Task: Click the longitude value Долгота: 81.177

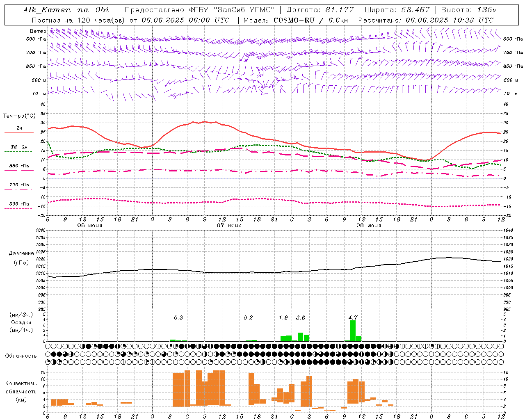Action: pos(320,10)
